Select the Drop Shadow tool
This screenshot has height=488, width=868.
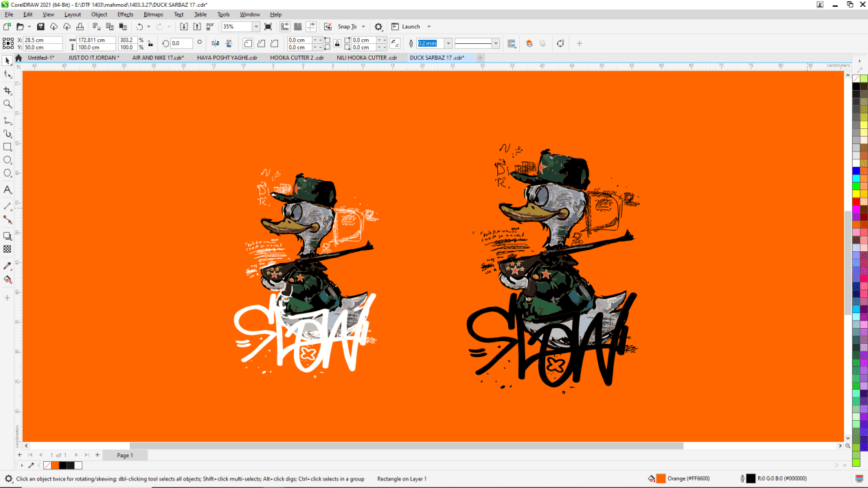8,236
